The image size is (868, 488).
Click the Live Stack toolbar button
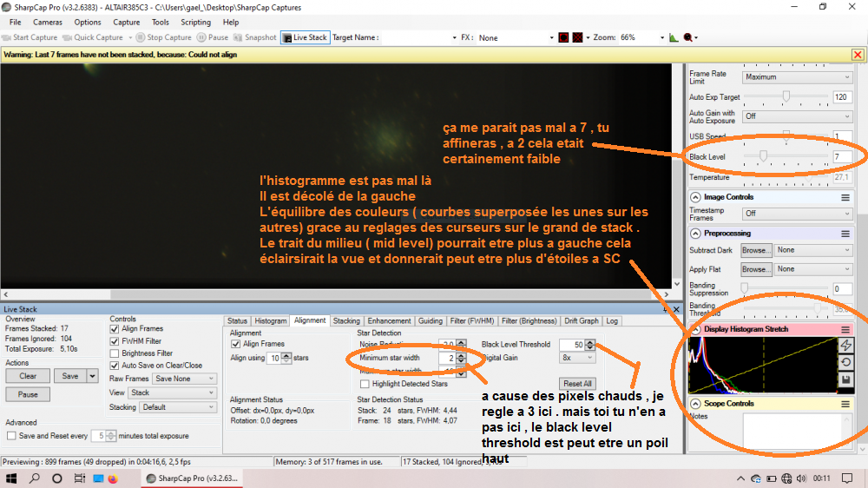305,37
